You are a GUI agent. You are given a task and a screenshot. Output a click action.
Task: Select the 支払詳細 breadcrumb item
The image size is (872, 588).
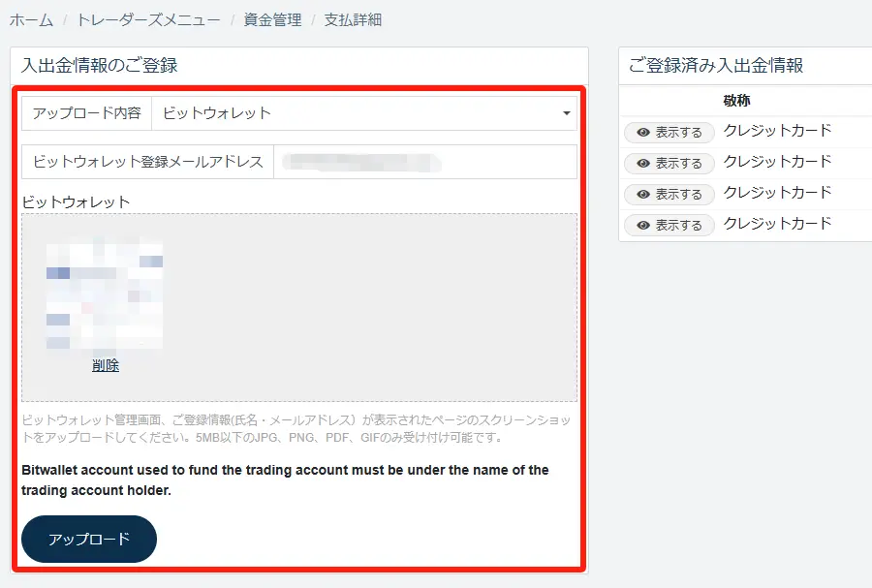click(x=352, y=19)
